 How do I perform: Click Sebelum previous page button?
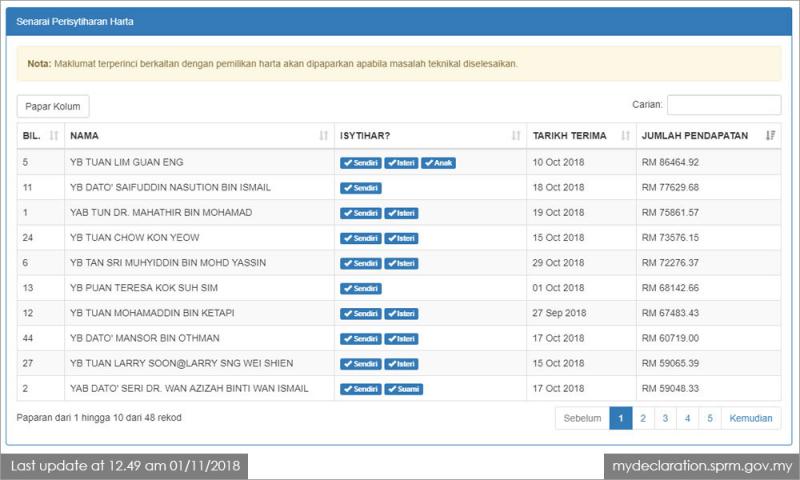(x=582, y=418)
